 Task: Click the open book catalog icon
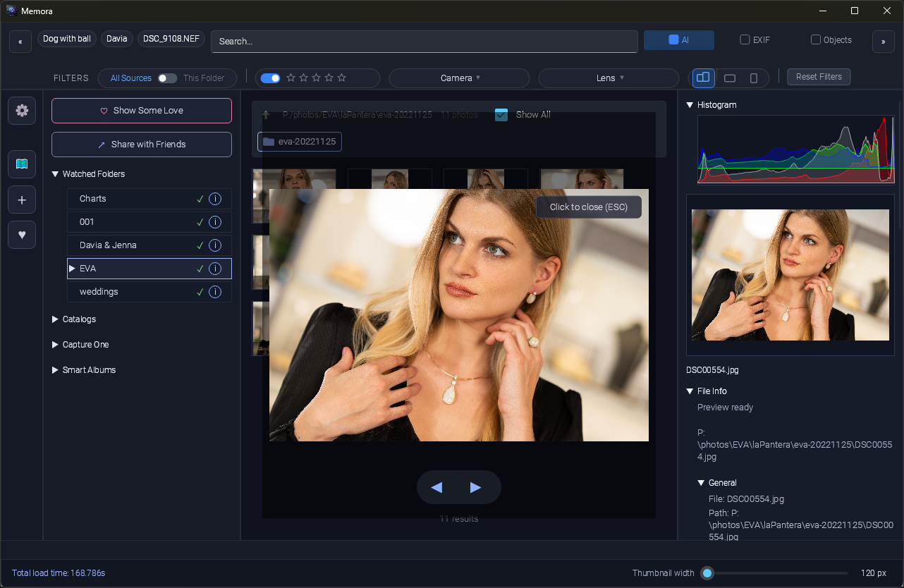click(x=22, y=164)
